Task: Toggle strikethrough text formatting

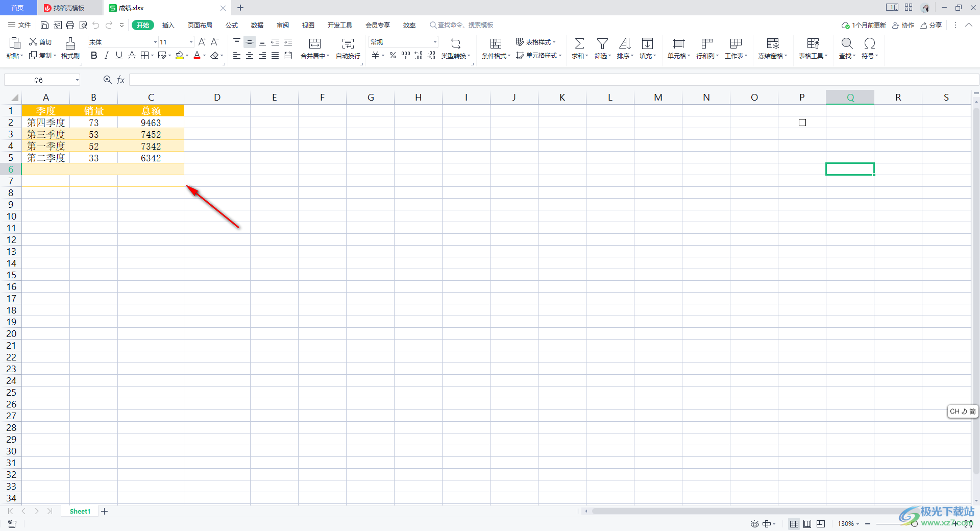Action: (132, 55)
